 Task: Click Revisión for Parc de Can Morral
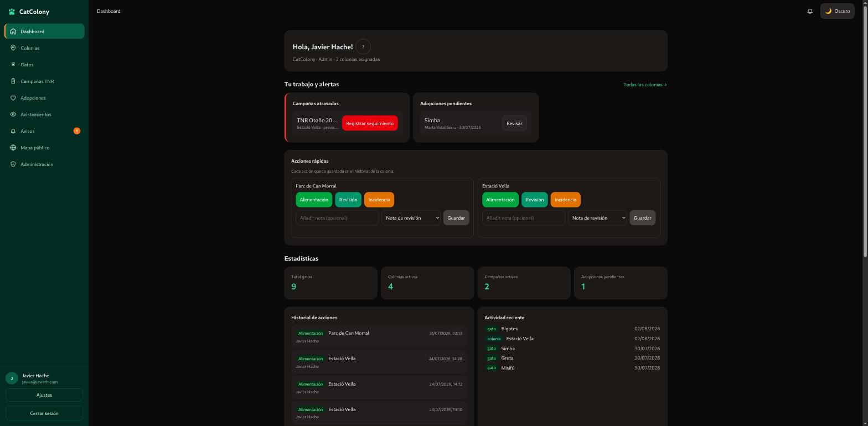[x=348, y=200]
